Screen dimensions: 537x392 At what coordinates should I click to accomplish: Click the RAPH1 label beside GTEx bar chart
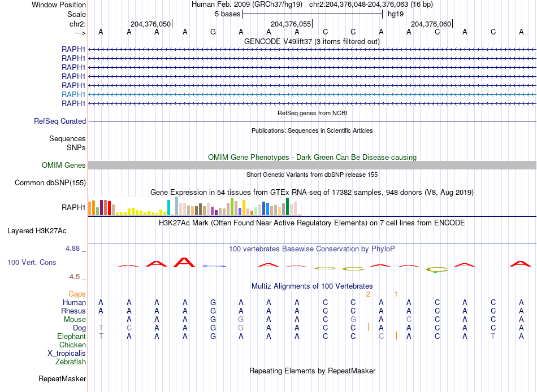[x=73, y=207]
